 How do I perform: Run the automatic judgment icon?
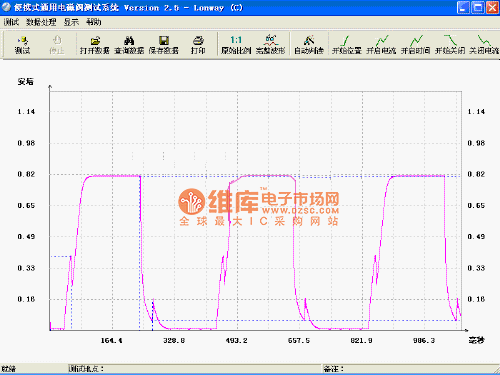[x=309, y=45]
